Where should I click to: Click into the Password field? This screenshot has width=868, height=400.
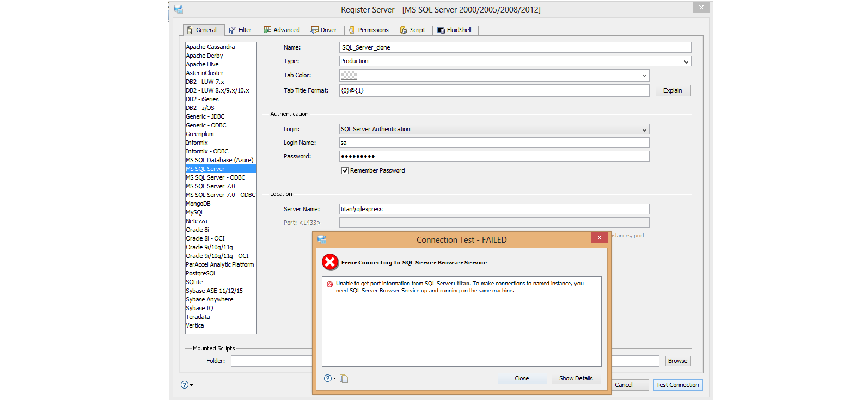point(494,156)
